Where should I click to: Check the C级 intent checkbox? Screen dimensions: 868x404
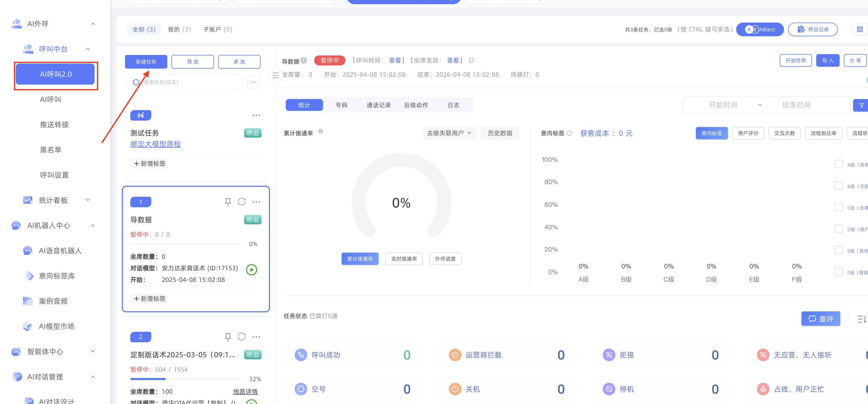838,207
